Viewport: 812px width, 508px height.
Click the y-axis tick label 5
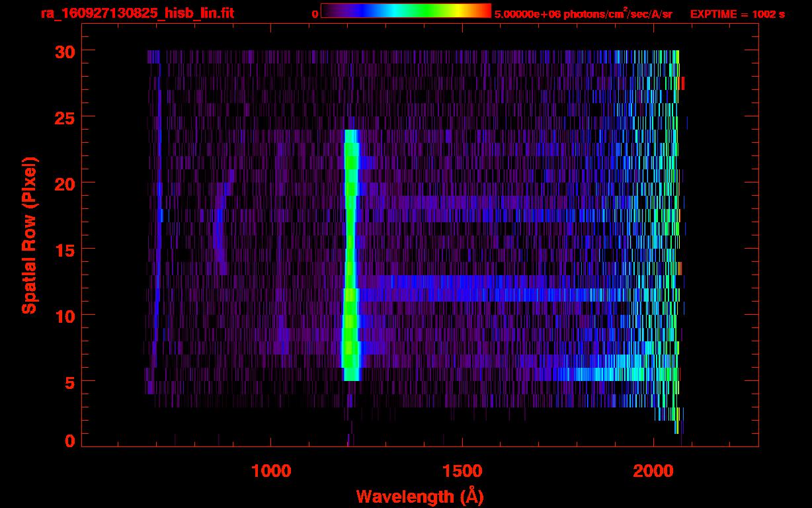(x=69, y=381)
